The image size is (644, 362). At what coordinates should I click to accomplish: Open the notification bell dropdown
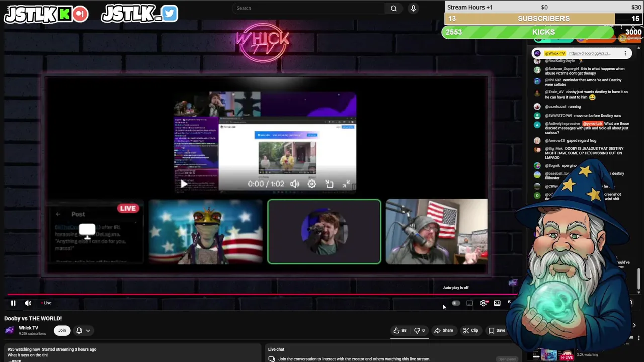83,330
